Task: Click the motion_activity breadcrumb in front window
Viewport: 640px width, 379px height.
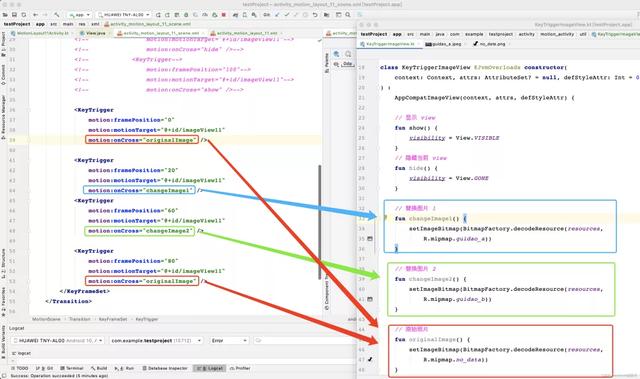Action: point(557,34)
